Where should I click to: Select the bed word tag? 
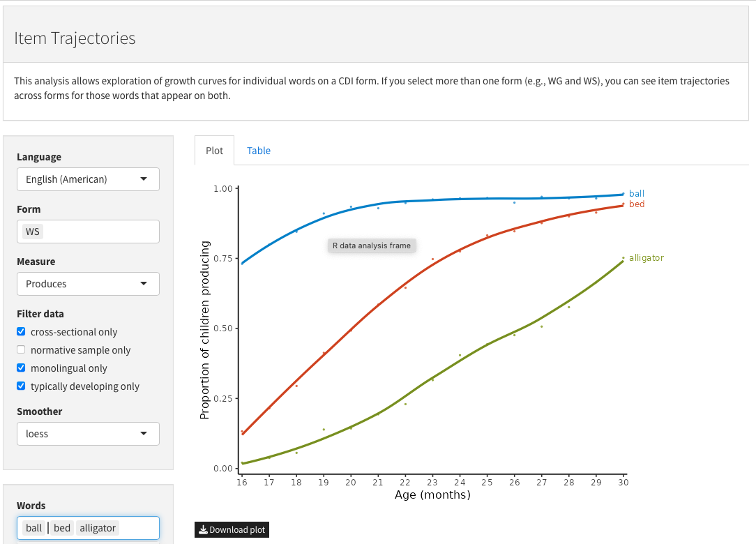tap(62, 528)
